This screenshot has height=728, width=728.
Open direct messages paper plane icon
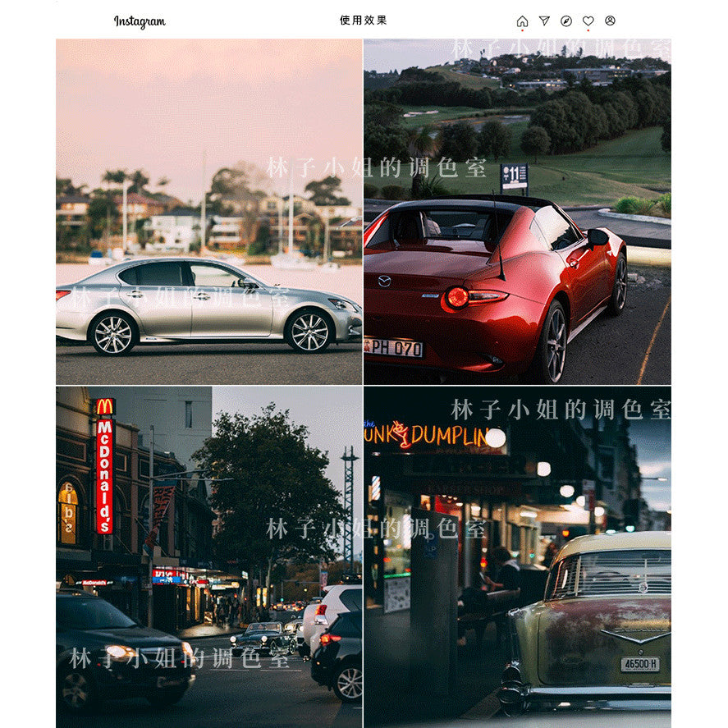(x=544, y=21)
